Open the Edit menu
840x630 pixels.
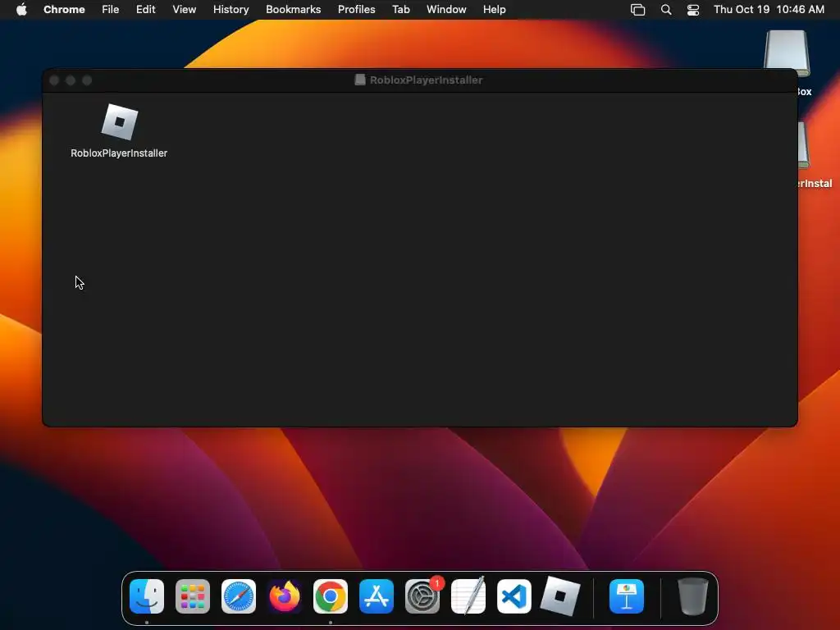click(146, 9)
